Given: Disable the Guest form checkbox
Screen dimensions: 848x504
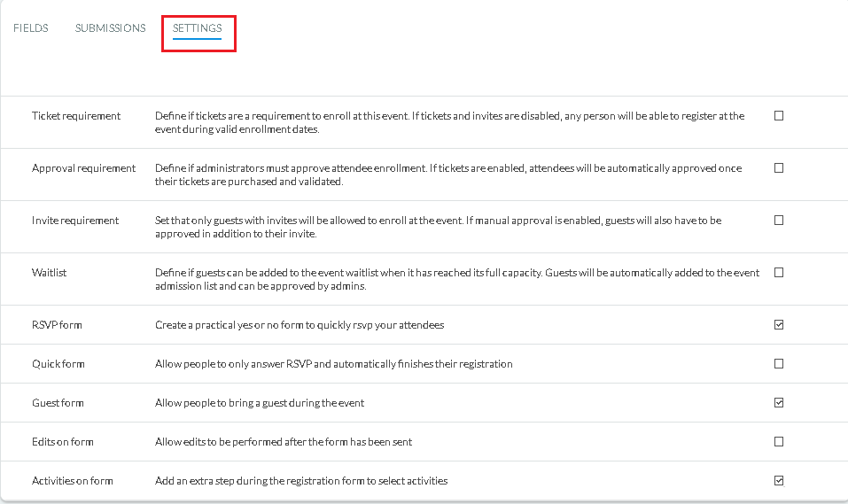Looking at the screenshot, I should coord(779,403).
